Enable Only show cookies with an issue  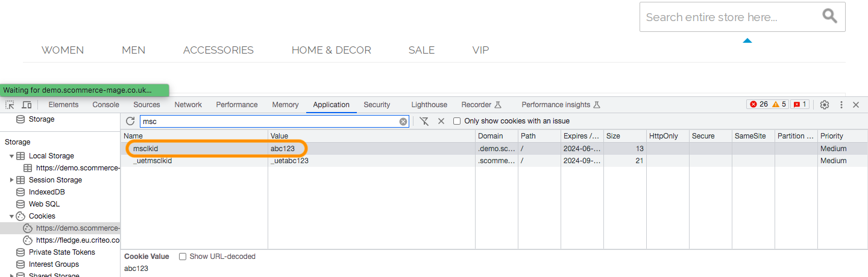pyautogui.click(x=457, y=121)
